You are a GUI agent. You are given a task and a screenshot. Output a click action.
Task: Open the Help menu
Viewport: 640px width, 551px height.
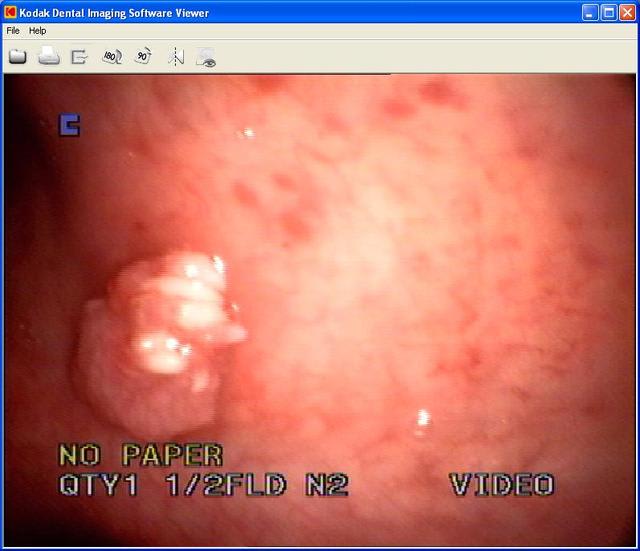click(x=37, y=31)
